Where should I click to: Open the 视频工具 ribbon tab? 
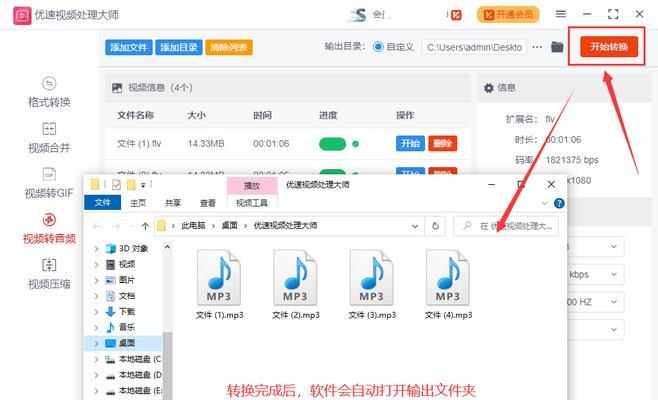pos(252,203)
